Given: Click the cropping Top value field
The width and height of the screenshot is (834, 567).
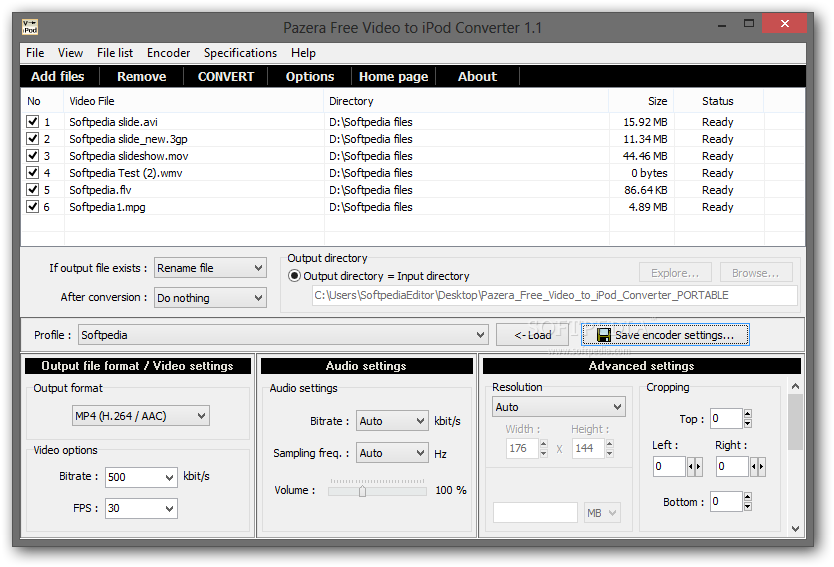Looking at the screenshot, I should [727, 419].
